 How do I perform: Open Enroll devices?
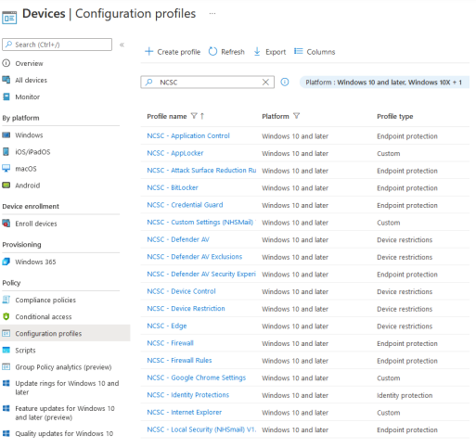click(36, 224)
